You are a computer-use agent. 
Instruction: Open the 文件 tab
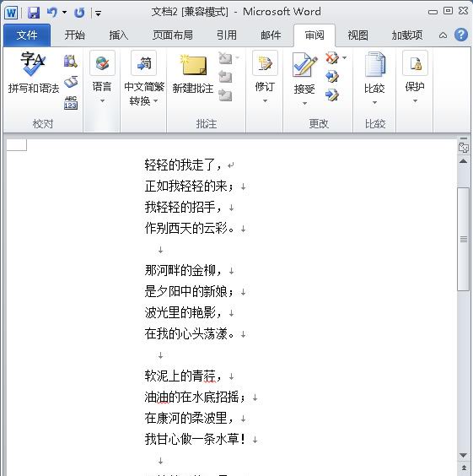click(27, 35)
